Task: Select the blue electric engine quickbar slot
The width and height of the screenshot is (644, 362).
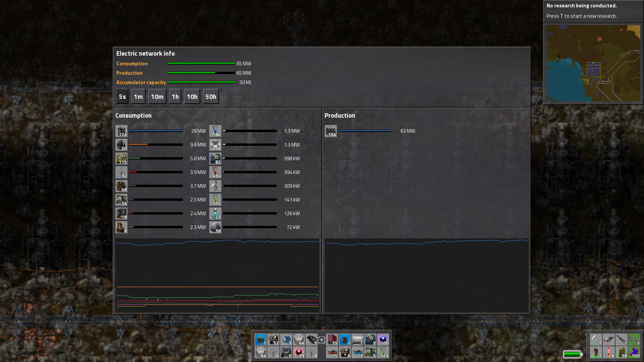Action: (x=286, y=340)
